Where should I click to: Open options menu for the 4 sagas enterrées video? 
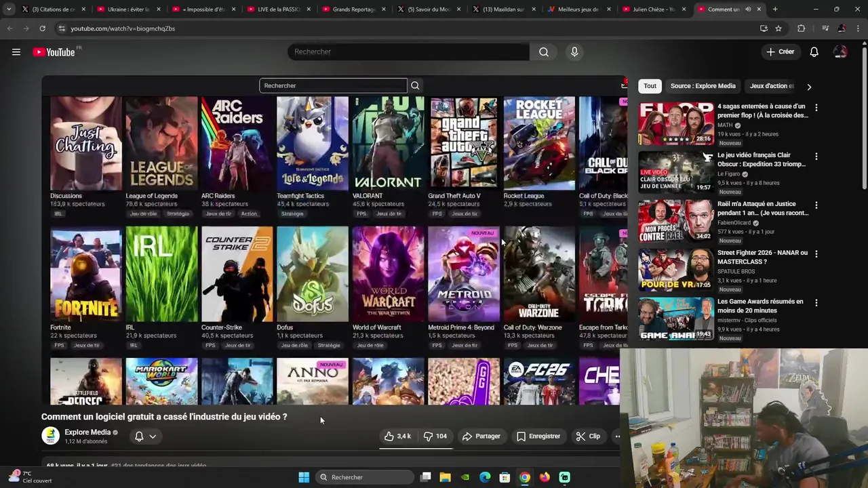[x=816, y=108]
